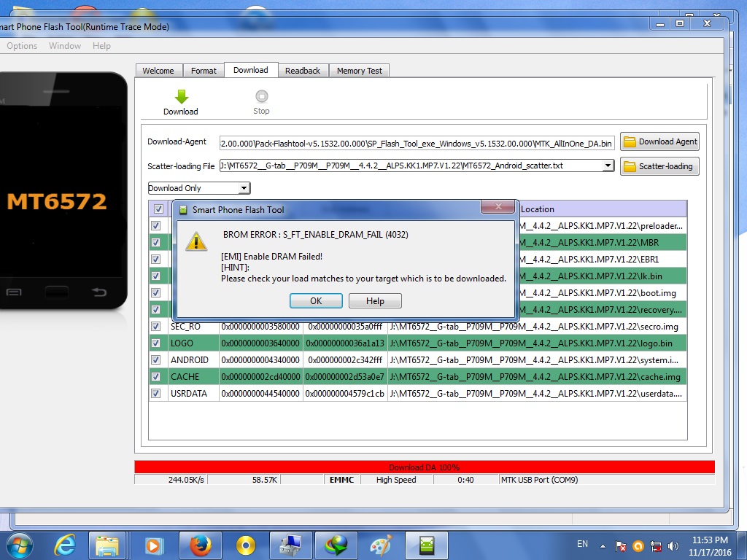747x560 pixels.
Task: Switch to the Format tab
Action: 204,71
